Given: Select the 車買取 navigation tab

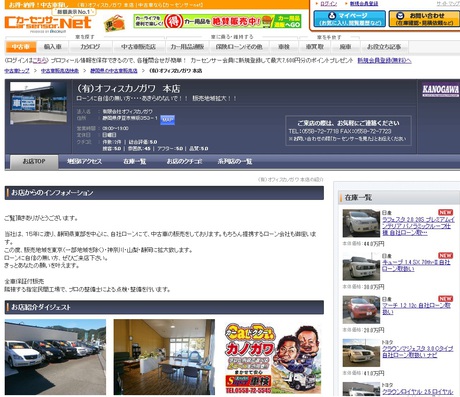Looking at the screenshot, I should (315, 47).
